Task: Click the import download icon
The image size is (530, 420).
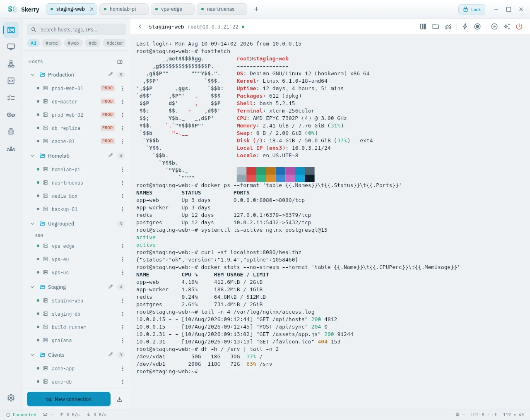Action: [120, 399]
